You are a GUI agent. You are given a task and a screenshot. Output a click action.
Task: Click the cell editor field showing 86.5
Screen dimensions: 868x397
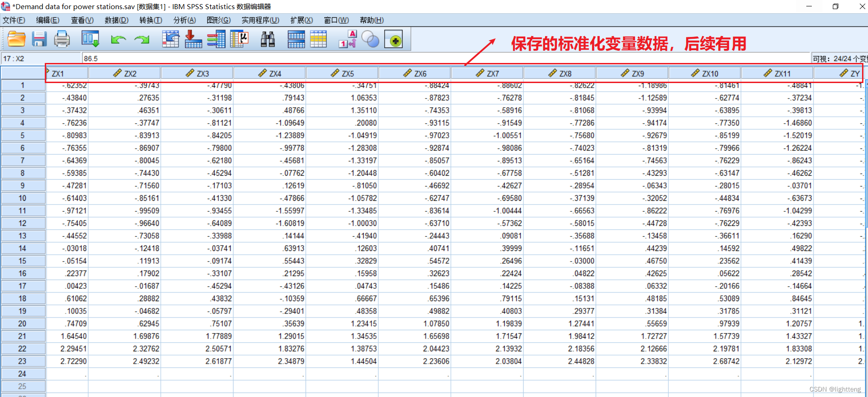[x=445, y=58]
